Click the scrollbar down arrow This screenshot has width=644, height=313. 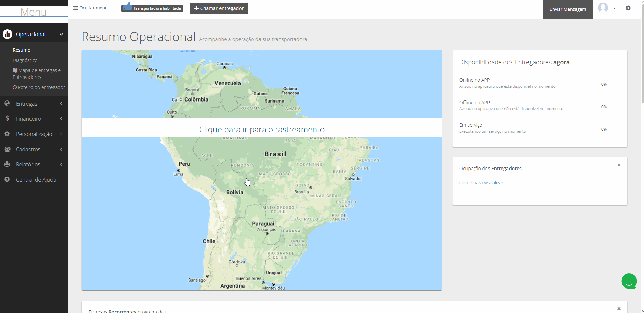643,311
